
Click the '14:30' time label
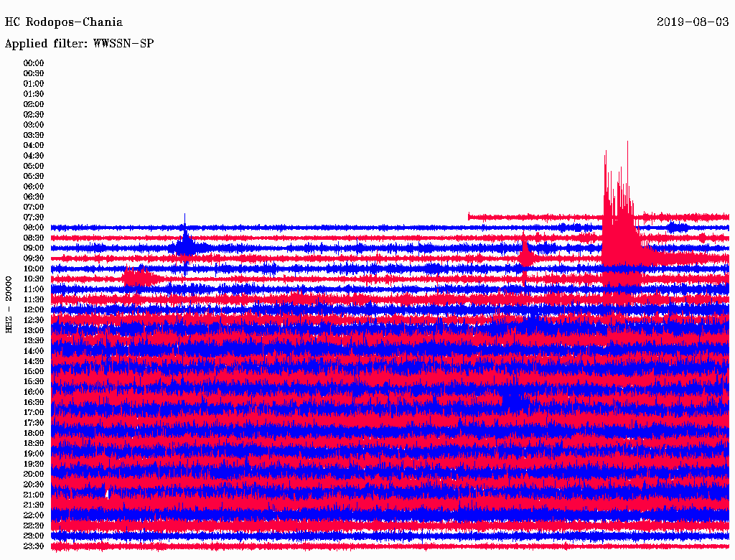click(34, 361)
